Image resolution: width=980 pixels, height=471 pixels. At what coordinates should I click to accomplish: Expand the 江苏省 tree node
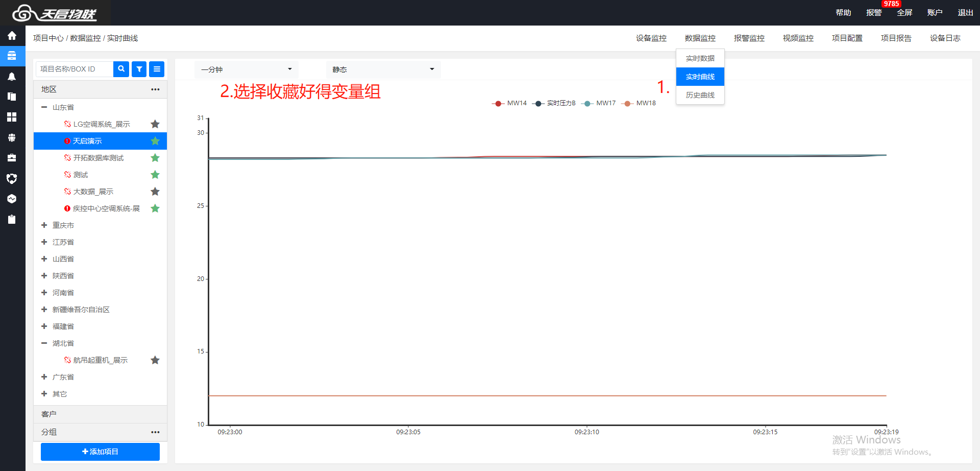coord(44,242)
